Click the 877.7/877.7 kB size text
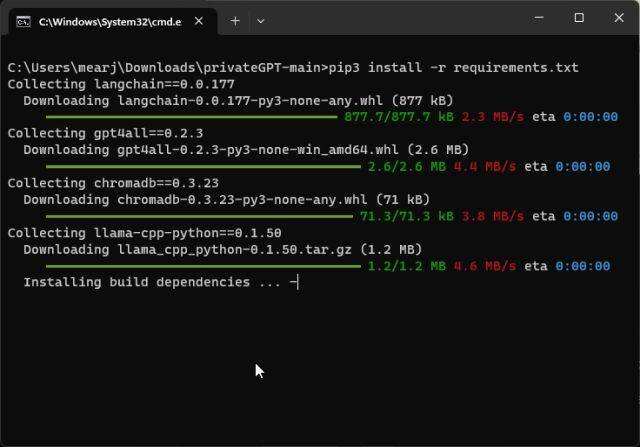Image resolution: width=640 pixels, height=447 pixels. pyautogui.click(x=399, y=117)
